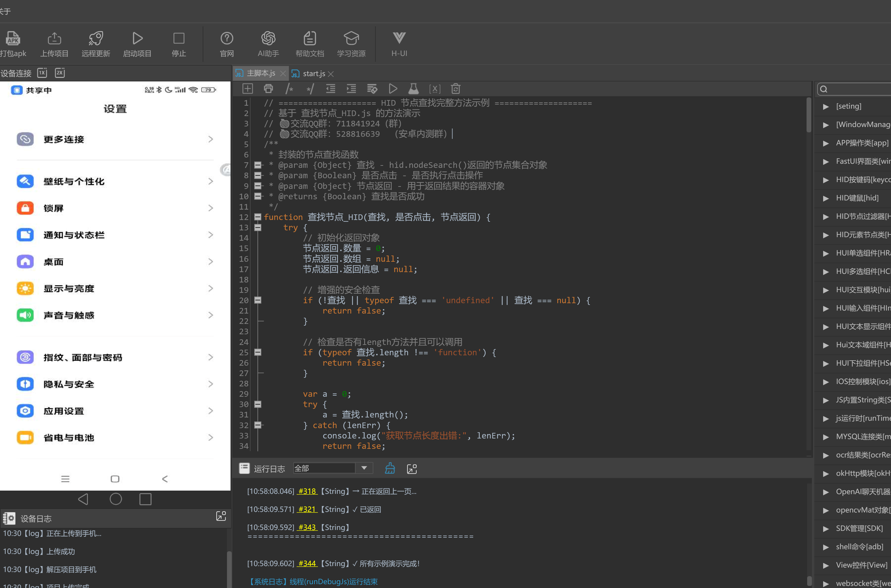Click the increase indent icon

point(351,89)
